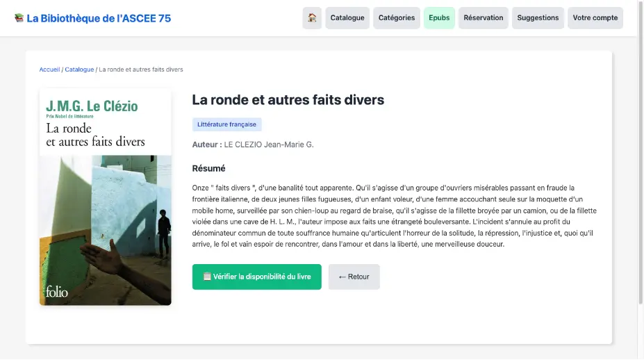Screen dimensions: 644x360
Task: Switch to the Epubs section
Action: point(439,17)
